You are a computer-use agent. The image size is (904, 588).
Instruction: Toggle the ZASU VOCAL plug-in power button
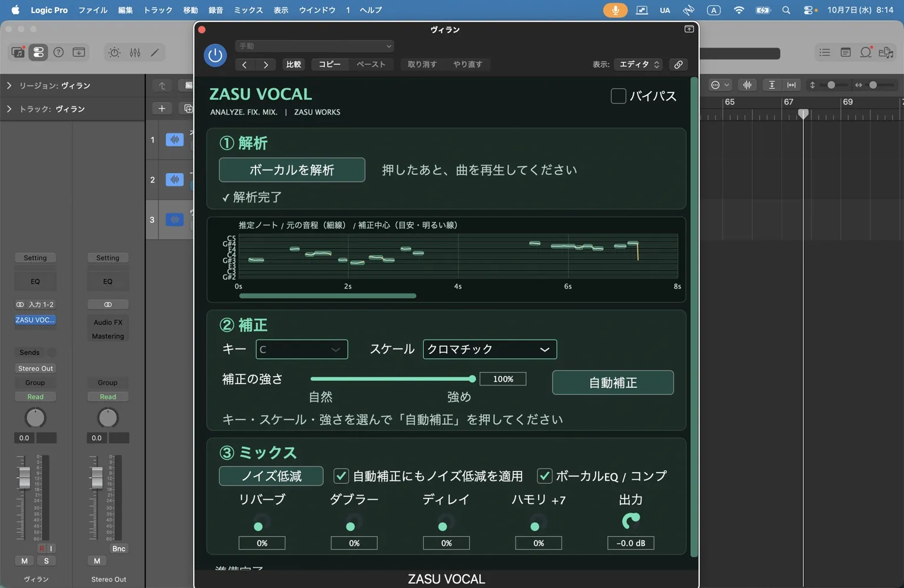pyautogui.click(x=215, y=55)
